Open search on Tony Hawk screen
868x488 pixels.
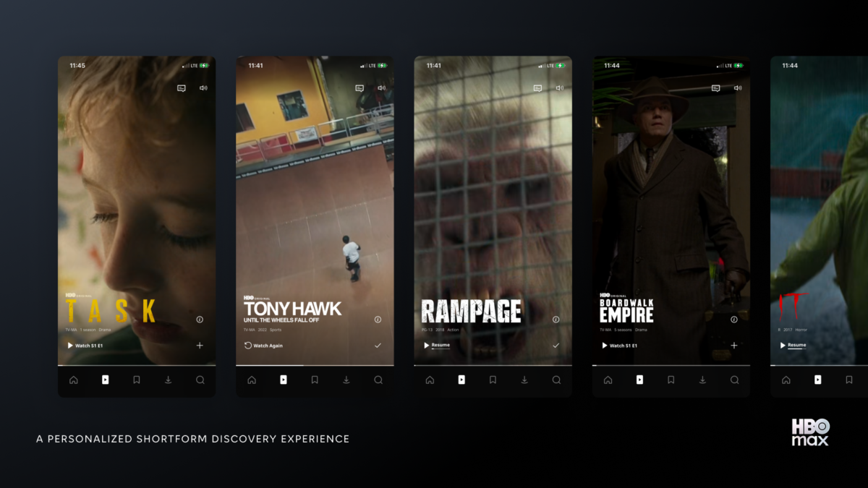tap(378, 380)
